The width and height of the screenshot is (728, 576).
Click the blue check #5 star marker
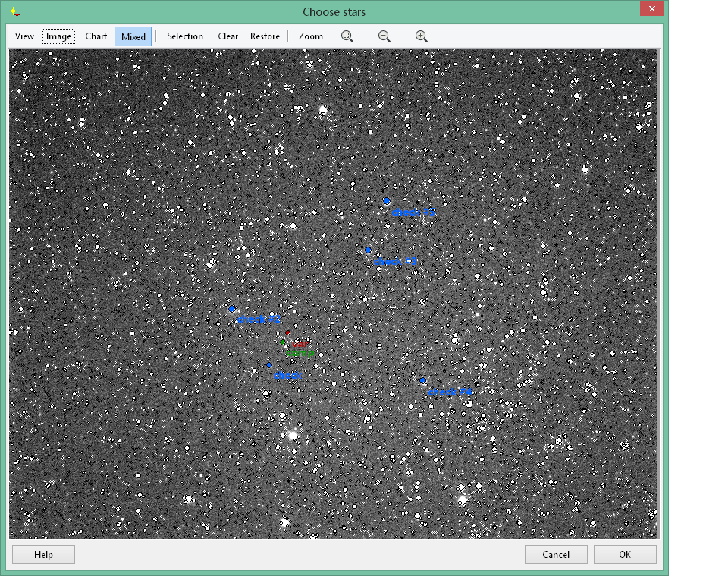click(x=387, y=201)
